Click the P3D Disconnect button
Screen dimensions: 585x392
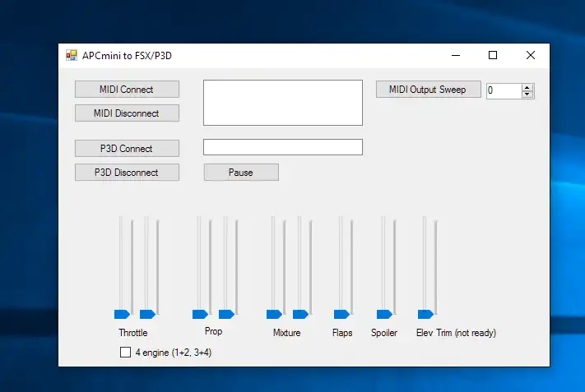pos(127,173)
